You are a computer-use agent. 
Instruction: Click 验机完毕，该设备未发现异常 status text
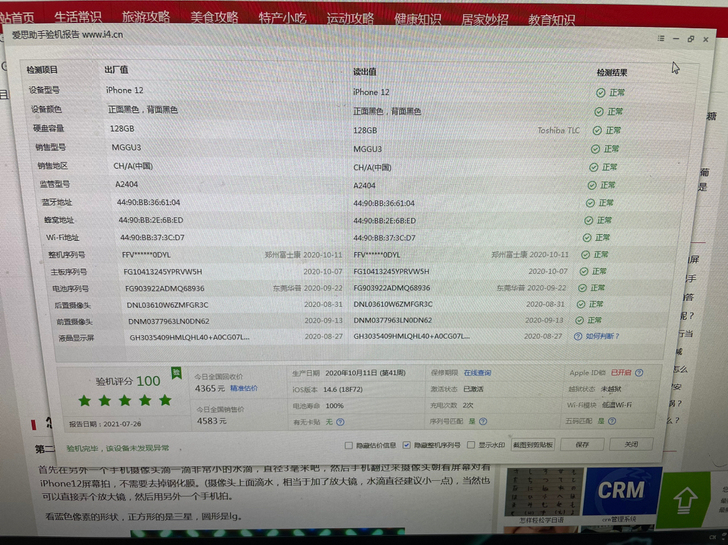(x=118, y=448)
